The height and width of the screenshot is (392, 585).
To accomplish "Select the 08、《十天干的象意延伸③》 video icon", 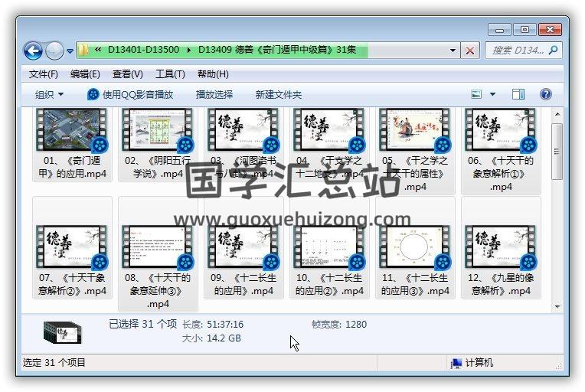I will 158,247.
